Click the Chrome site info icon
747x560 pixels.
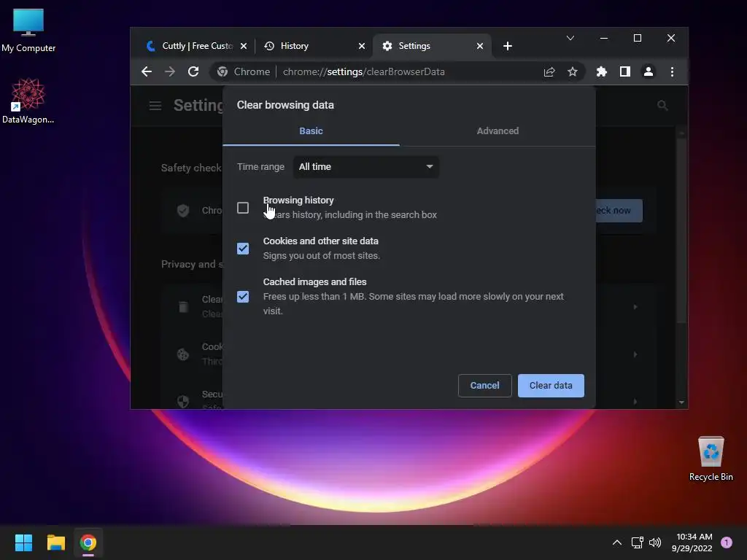pyautogui.click(x=222, y=72)
